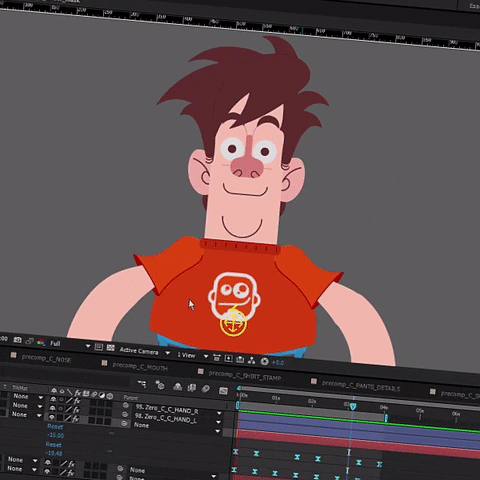The image size is (480, 480).
Task: Click the current time indicator playhead
Action: [353, 406]
